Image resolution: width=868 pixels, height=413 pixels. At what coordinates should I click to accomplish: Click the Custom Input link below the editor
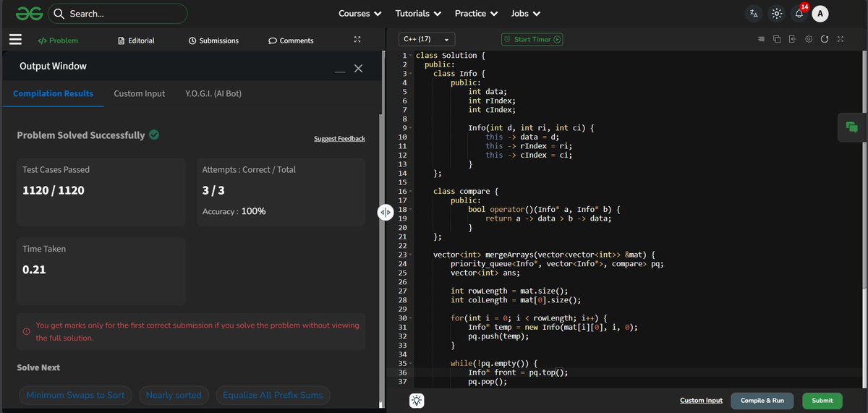701,400
